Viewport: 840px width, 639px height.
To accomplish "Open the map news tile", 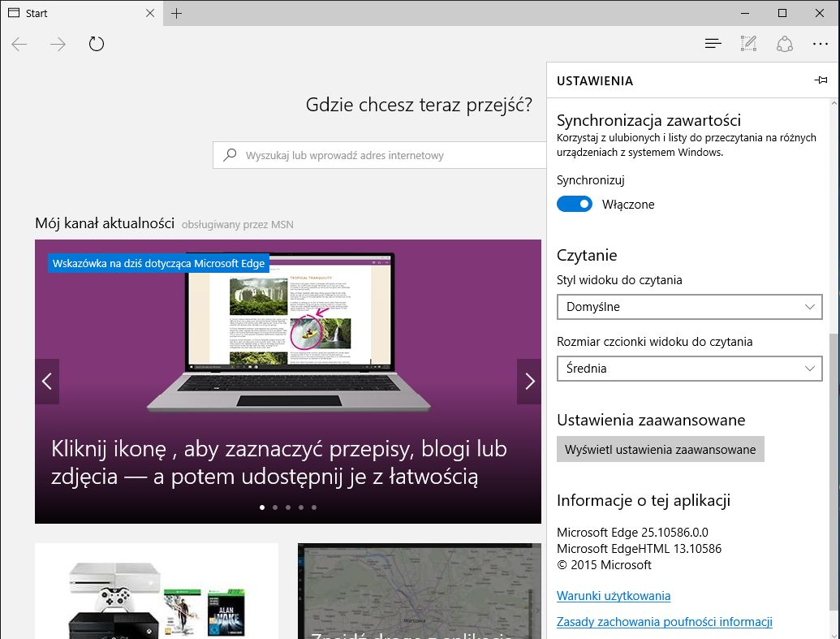I will tap(420, 591).
